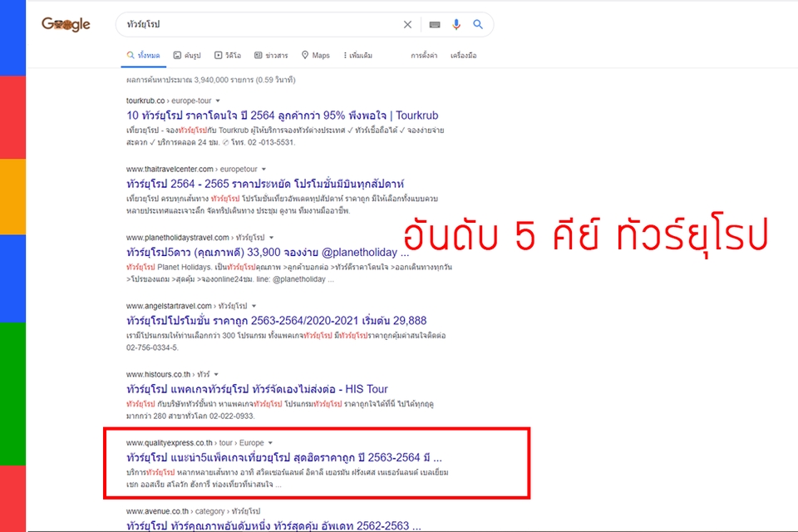
Task: Click the tourkrub.co › europe-tour URL
Action: (x=169, y=101)
